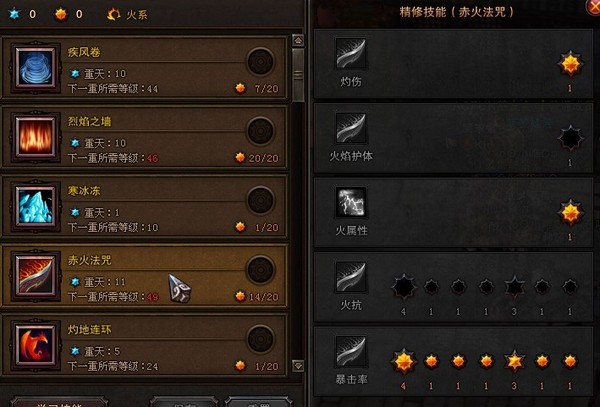Close the 精修技能 panel with red X
Viewport: 600px width, 407px height.
594,7
